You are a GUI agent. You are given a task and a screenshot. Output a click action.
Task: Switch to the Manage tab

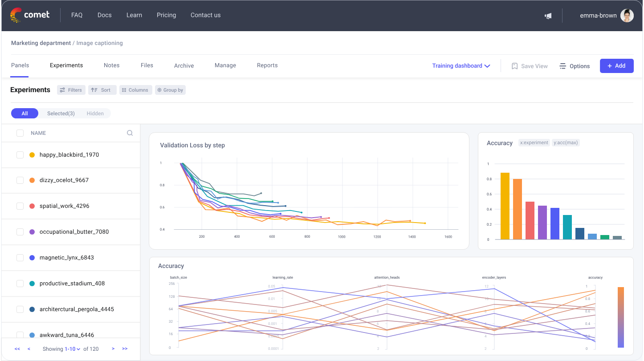click(x=225, y=65)
